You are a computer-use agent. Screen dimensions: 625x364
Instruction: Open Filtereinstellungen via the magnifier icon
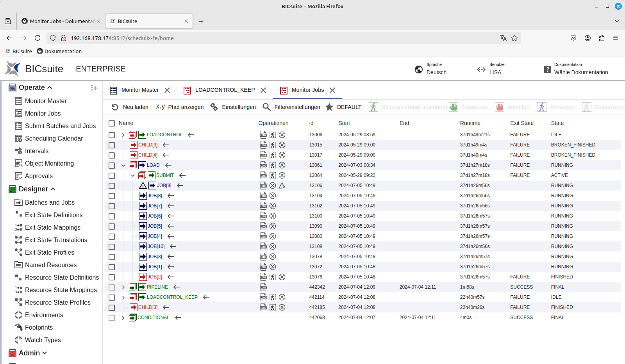tap(266, 107)
